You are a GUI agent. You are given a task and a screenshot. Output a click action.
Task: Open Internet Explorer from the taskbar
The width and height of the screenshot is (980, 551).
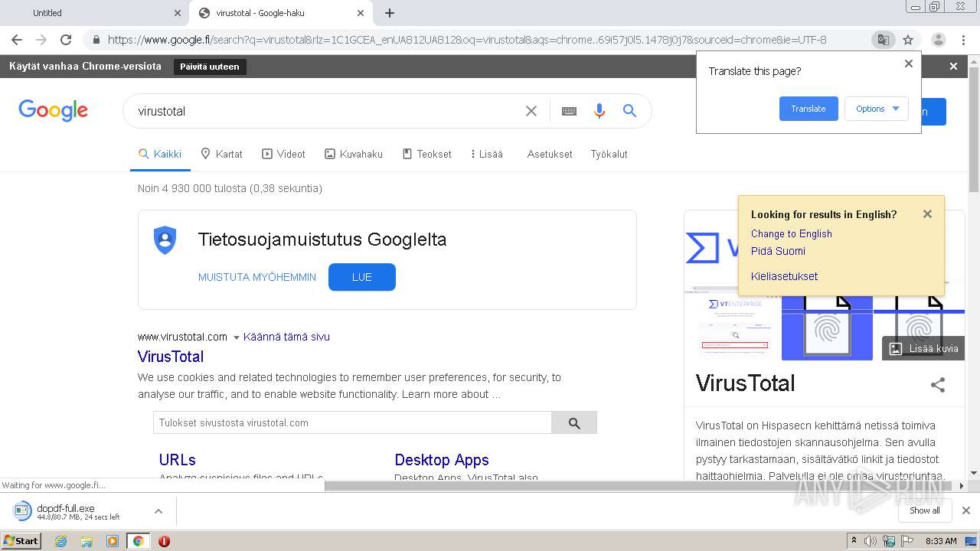point(60,541)
